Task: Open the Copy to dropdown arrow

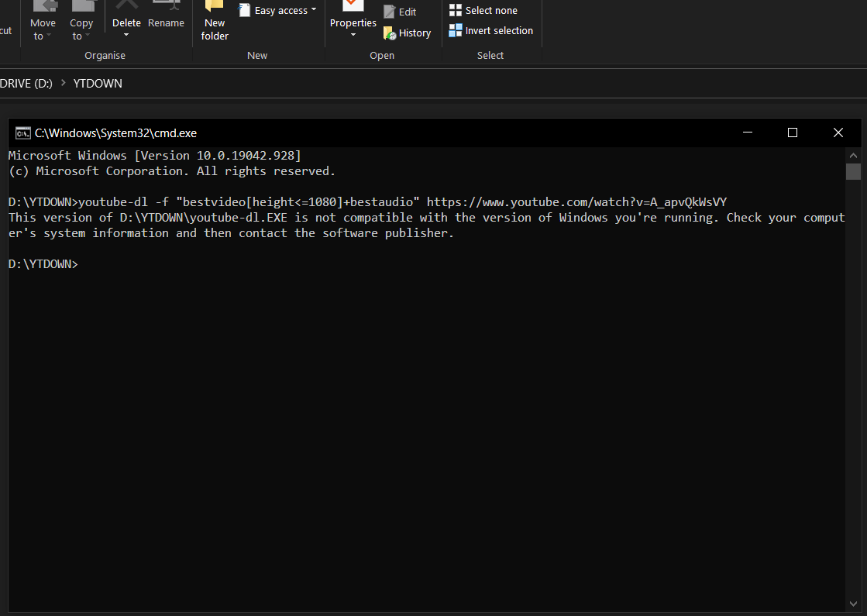Action: (x=88, y=35)
